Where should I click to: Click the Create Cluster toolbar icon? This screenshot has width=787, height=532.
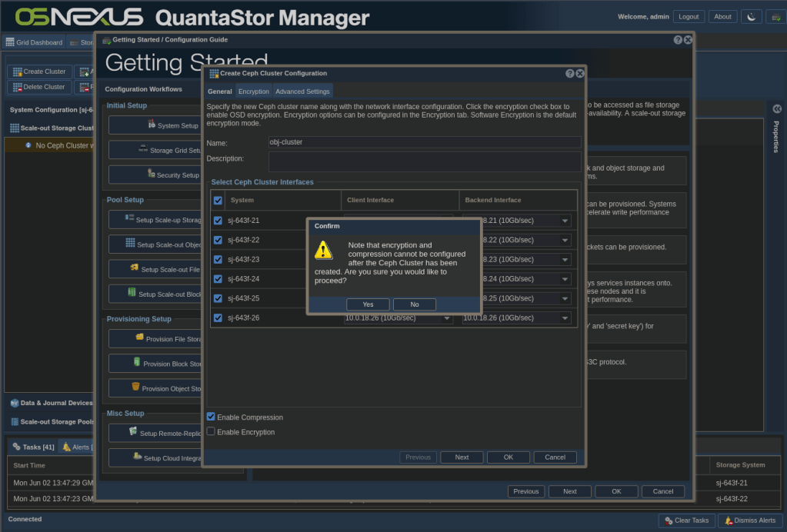[17, 71]
